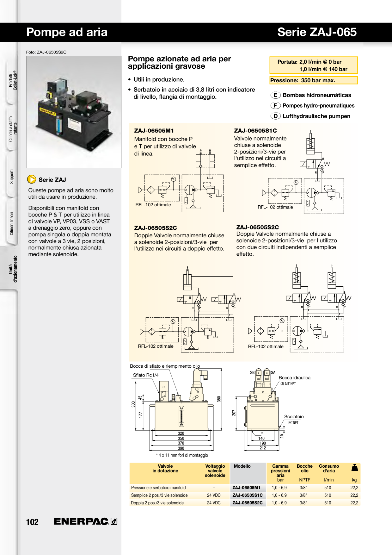
Task: Click model ZAJ-06505M1 in the table
Action: click(x=246, y=488)
